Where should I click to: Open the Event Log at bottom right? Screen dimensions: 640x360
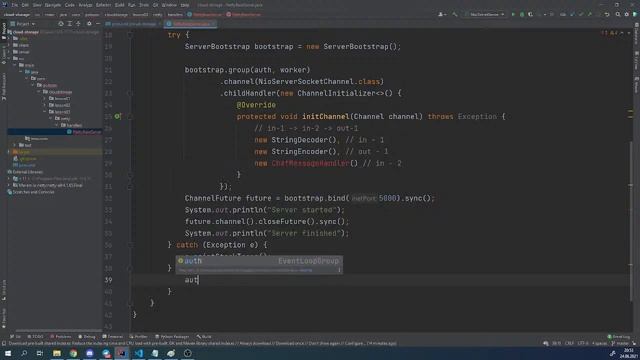(x=619, y=337)
